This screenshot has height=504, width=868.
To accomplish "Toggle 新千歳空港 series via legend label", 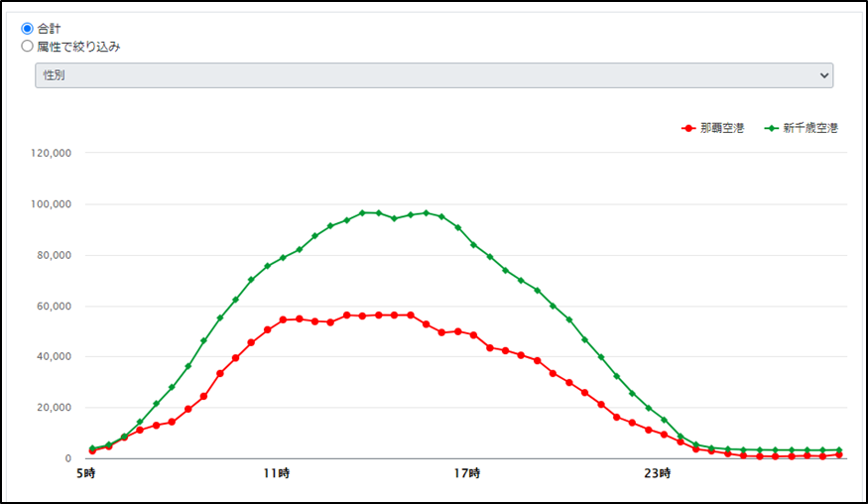I will (809, 129).
